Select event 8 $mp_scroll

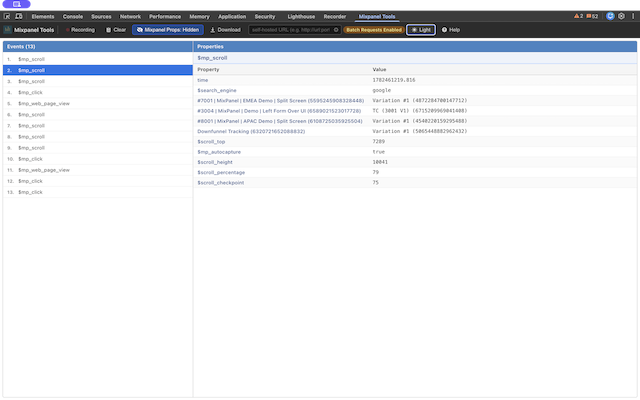click(98, 137)
